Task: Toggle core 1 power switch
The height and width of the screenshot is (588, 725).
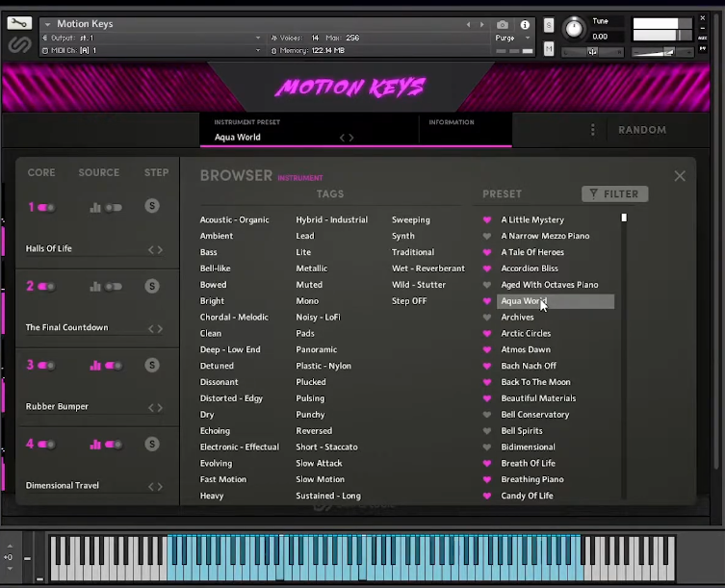Action: point(46,208)
